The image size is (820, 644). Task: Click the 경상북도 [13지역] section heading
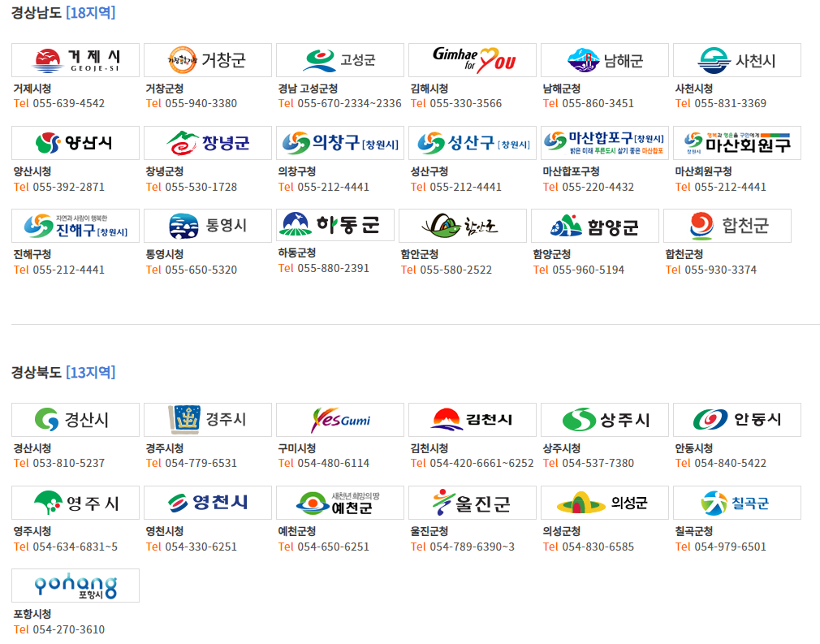coord(63,373)
